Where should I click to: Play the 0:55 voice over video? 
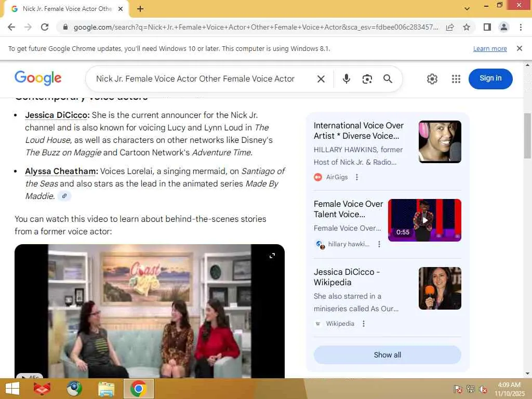424,220
